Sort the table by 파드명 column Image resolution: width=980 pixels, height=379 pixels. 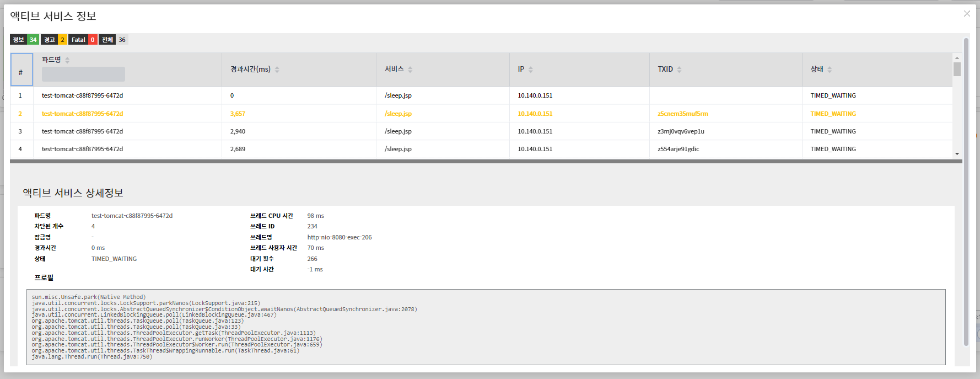click(x=67, y=60)
